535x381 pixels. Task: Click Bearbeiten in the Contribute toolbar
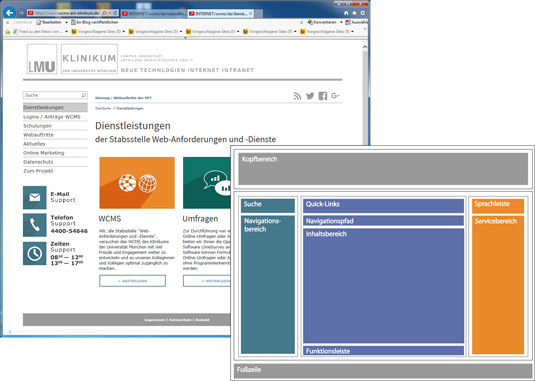(x=49, y=22)
